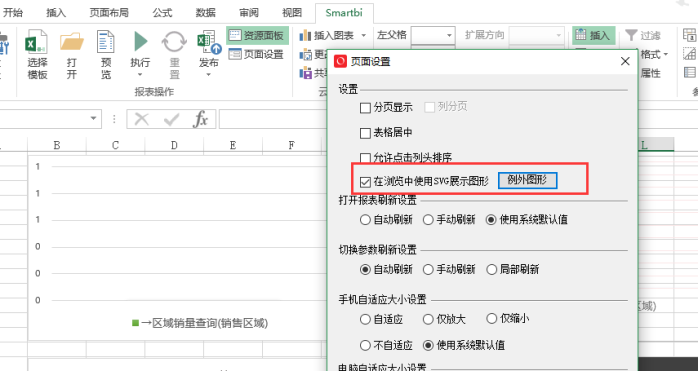Open the 数据 ribbon tab
Screen dimensions: 698x371
pos(205,12)
